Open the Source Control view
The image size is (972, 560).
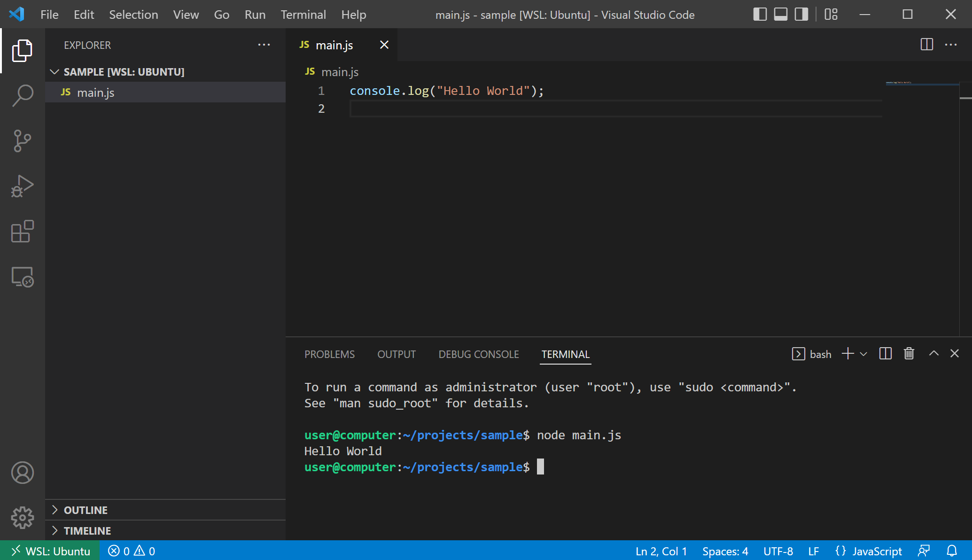pos(22,140)
